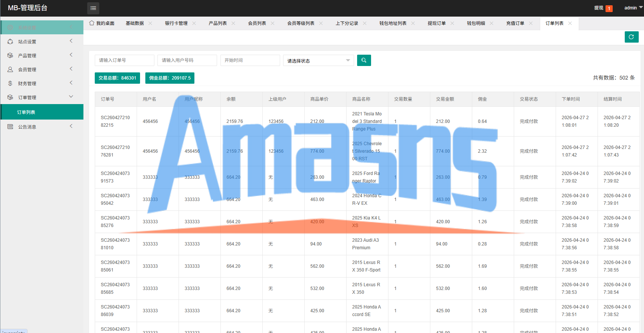Select 订单列表 in the sidebar
The height and width of the screenshot is (333, 644).
tap(42, 112)
